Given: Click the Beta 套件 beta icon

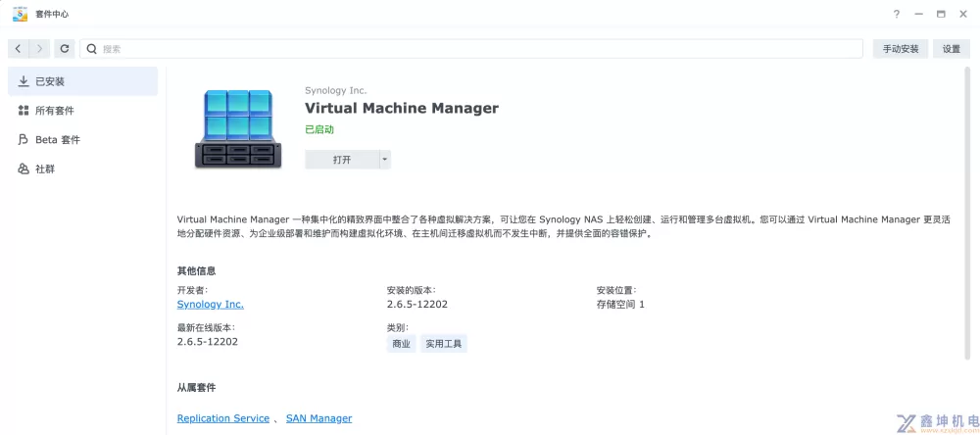Looking at the screenshot, I should click(x=24, y=140).
